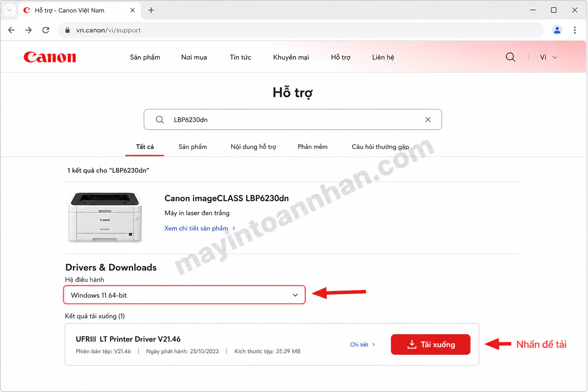Open the Hỗ trợ navigation menu
588x392 pixels.
(x=341, y=57)
